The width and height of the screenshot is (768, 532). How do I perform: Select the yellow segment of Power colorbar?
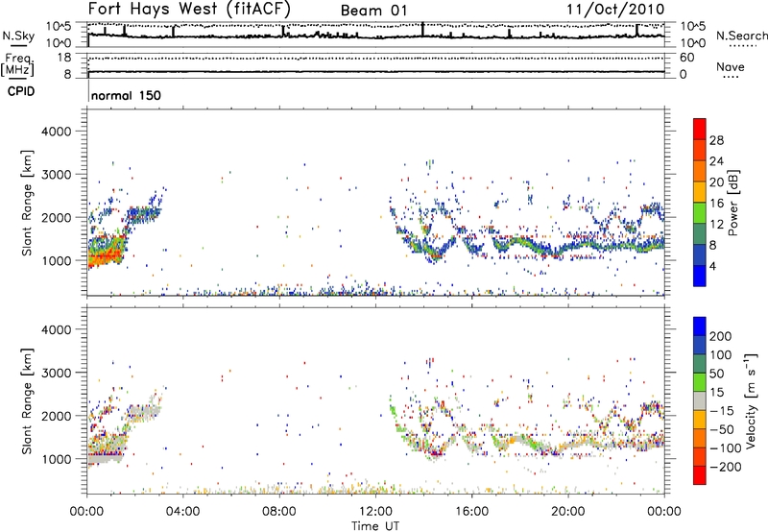pos(700,192)
